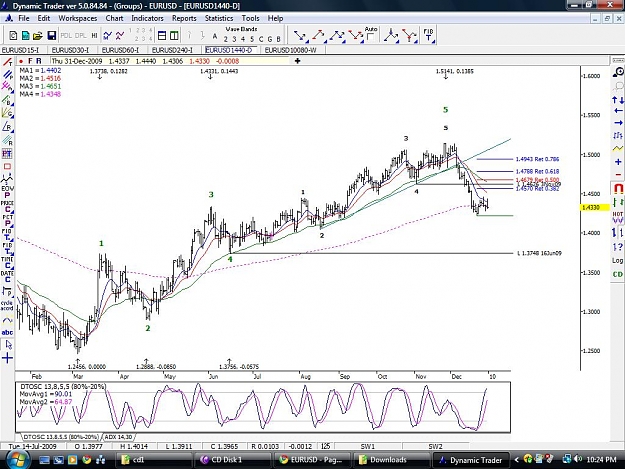The width and height of the screenshot is (625, 469).
Task: Select the EOW P tool
Action: [x=7, y=191]
